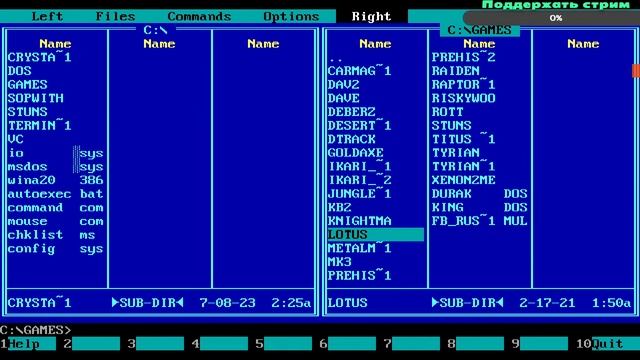This screenshot has height=360, width=640.
Task: Select the KING DOS file
Action: tap(480, 207)
